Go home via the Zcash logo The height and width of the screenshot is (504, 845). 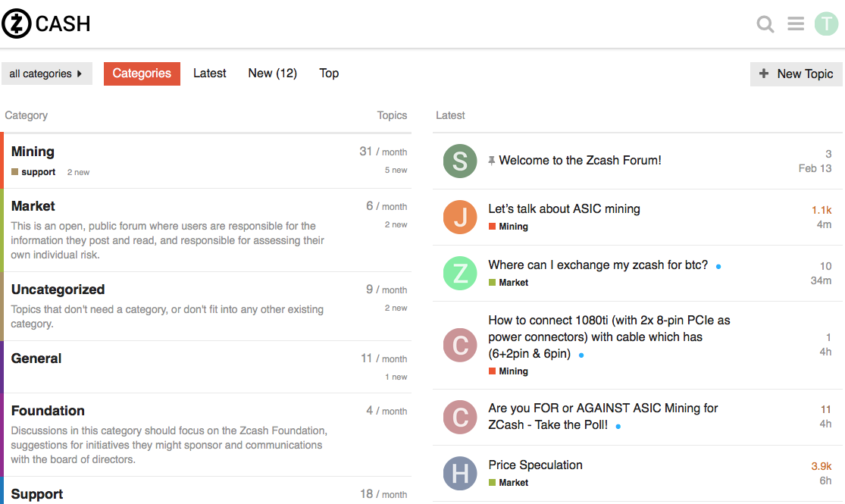click(x=45, y=23)
